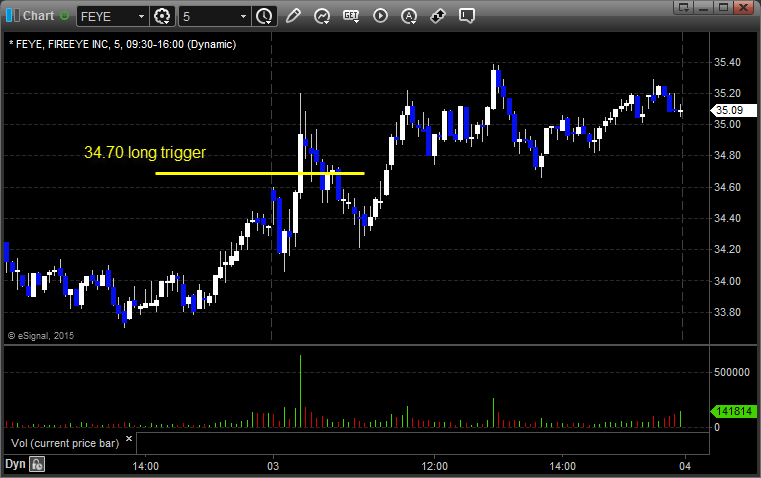Select the pencil drawing tool
The height and width of the screenshot is (478, 761).
[293, 16]
